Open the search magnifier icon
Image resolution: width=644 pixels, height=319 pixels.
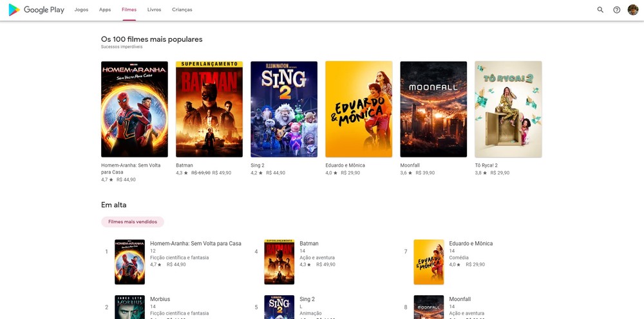(600, 10)
